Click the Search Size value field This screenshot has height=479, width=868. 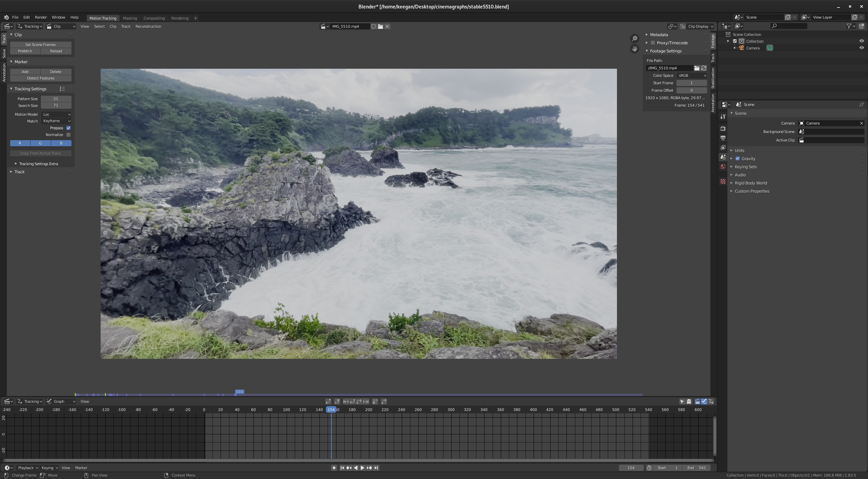(56, 106)
